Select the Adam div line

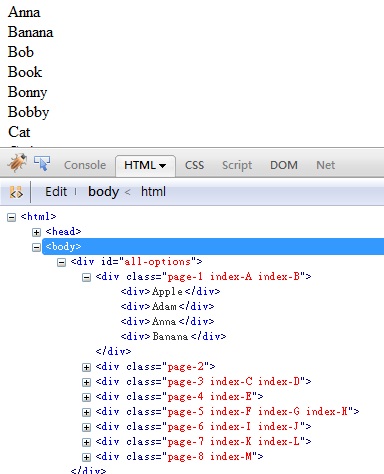click(167, 306)
